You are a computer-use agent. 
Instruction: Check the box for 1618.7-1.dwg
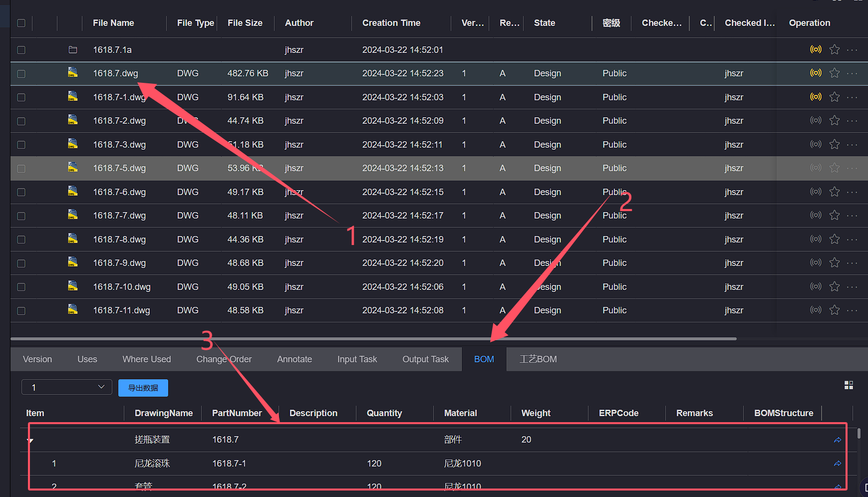21,97
